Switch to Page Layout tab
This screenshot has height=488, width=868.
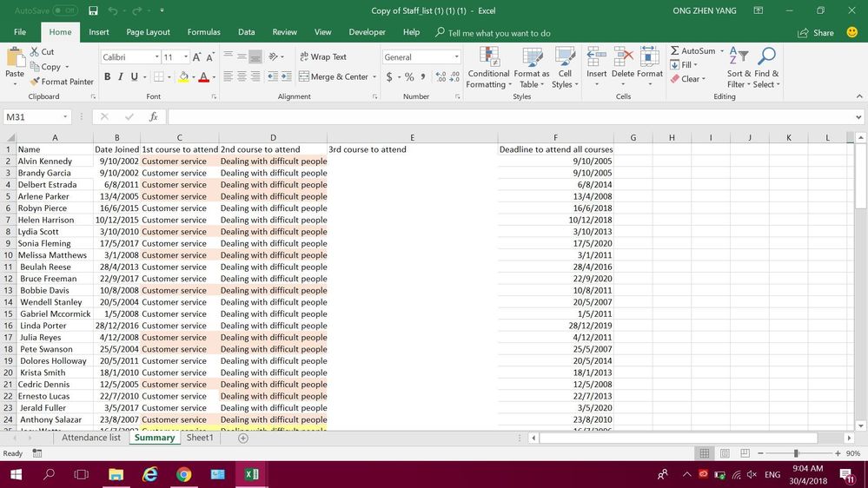click(x=148, y=32)
